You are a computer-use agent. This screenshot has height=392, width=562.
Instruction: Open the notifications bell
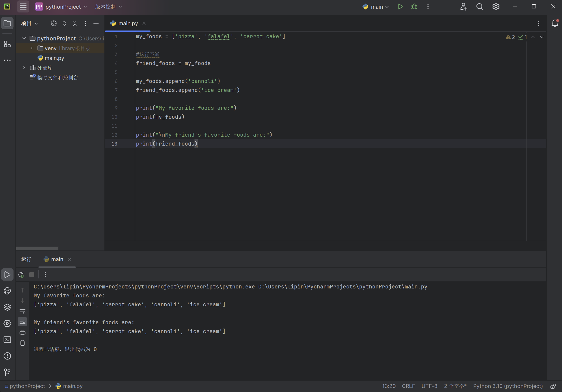coord(555,23)
